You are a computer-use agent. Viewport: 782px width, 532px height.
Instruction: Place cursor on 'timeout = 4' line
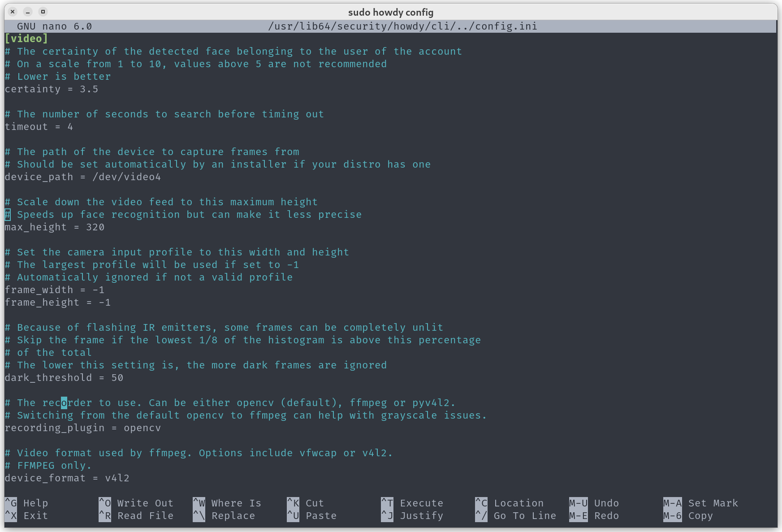(x=39, y=127)
